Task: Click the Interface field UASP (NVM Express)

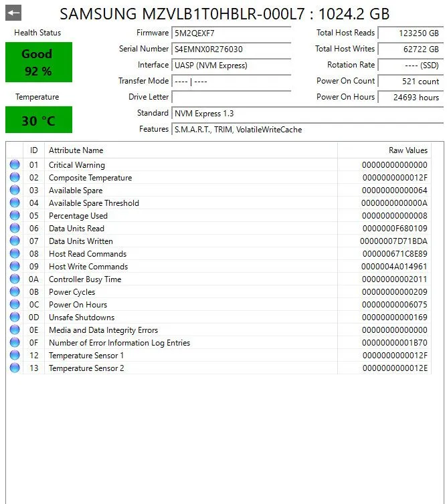Action: point(231,66)
